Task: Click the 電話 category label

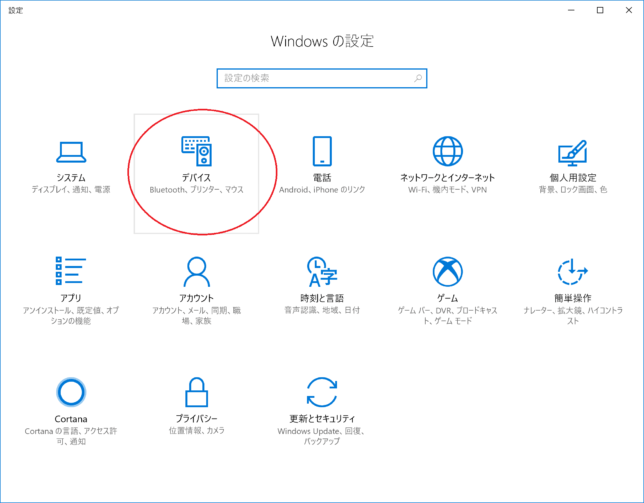Action: click(322, 178)
